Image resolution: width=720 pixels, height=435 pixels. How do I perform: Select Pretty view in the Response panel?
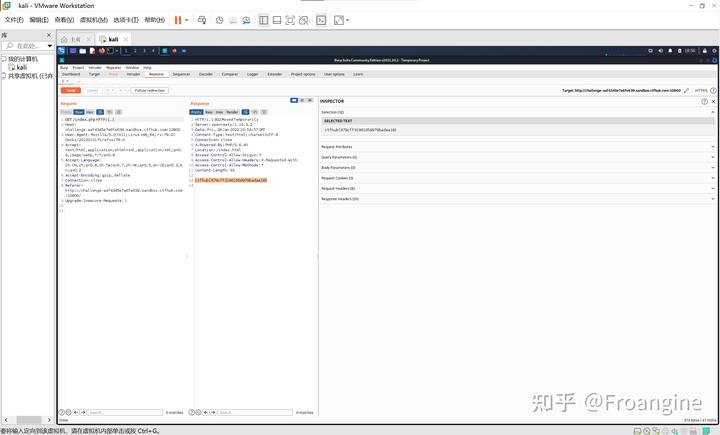point(196,112)
